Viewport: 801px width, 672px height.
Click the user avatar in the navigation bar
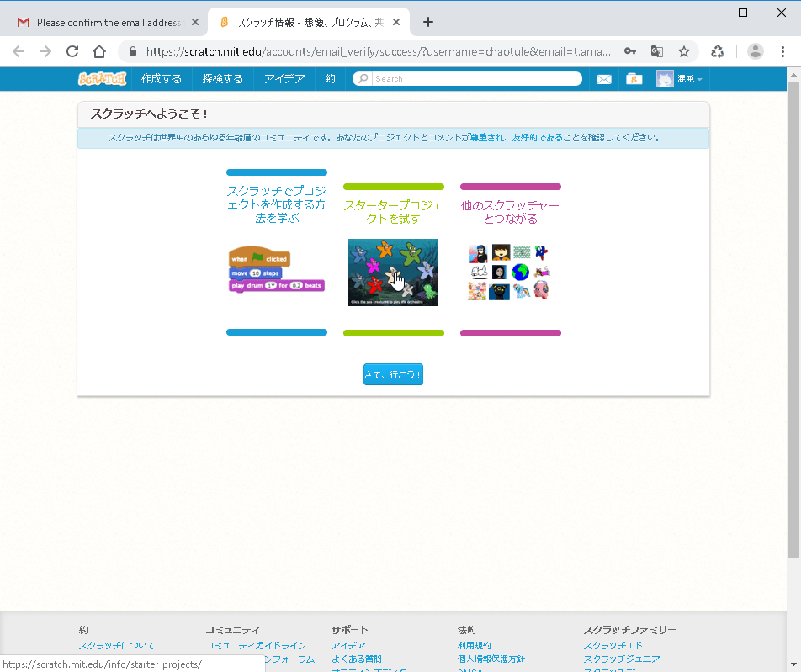click(665, 79)
